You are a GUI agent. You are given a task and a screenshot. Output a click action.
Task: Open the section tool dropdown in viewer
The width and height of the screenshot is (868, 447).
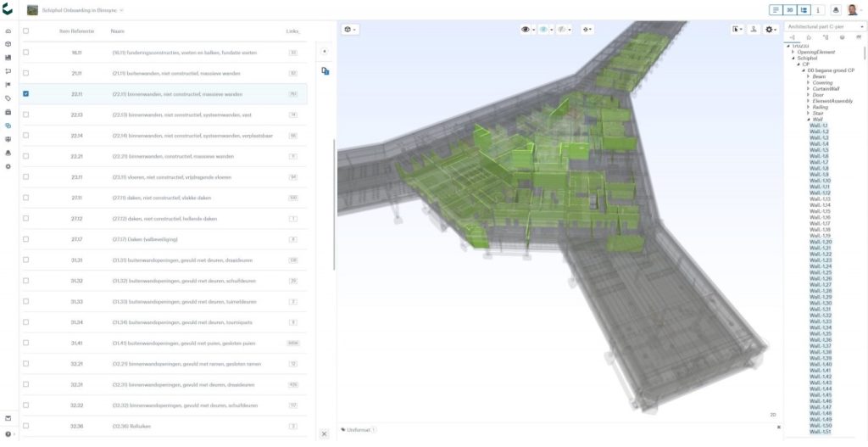point(587,30)
